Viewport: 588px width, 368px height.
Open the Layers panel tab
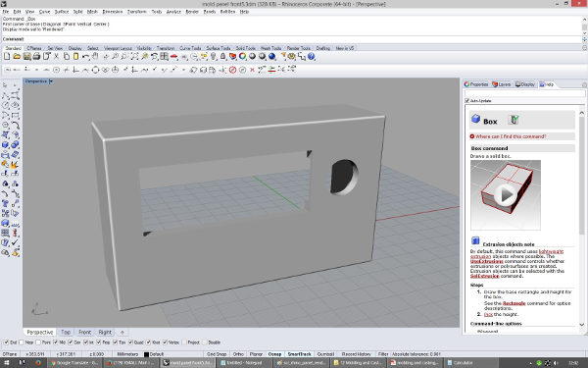[x=502, y=84]
